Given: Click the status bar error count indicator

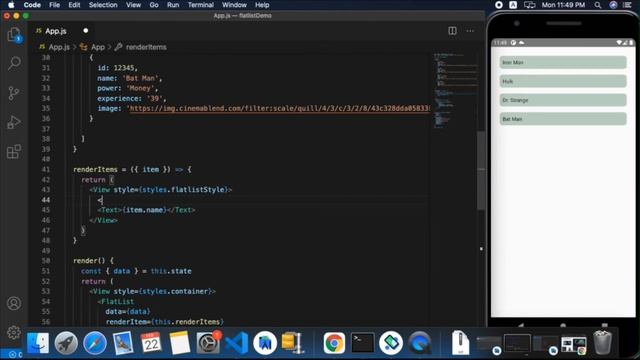Looking at the screenshot, I should [16, 354].
